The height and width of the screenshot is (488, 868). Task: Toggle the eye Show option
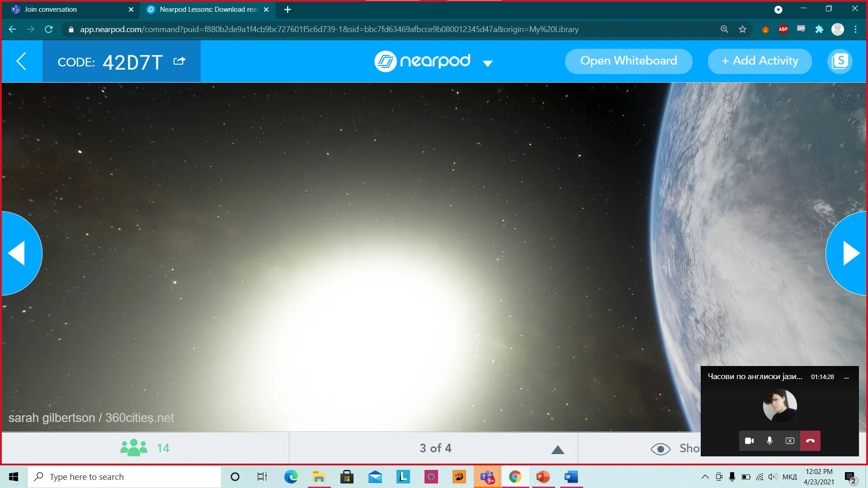(675, 448)
